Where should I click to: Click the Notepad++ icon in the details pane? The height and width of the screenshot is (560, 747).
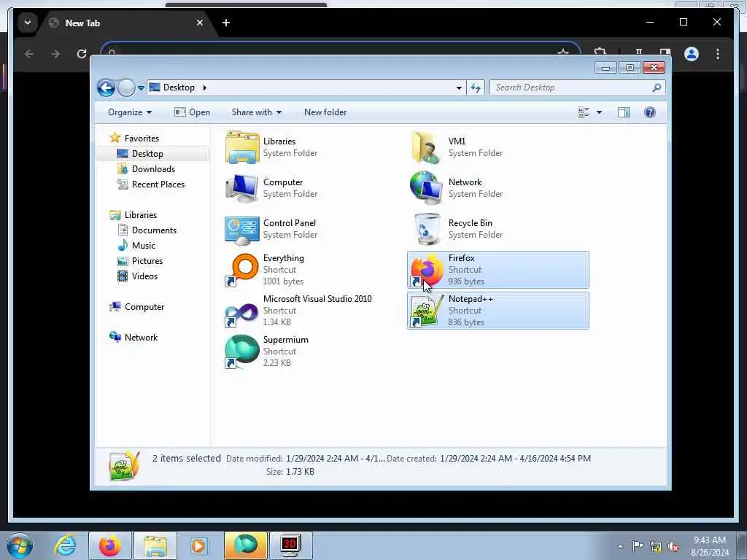(x=124, y=466)
